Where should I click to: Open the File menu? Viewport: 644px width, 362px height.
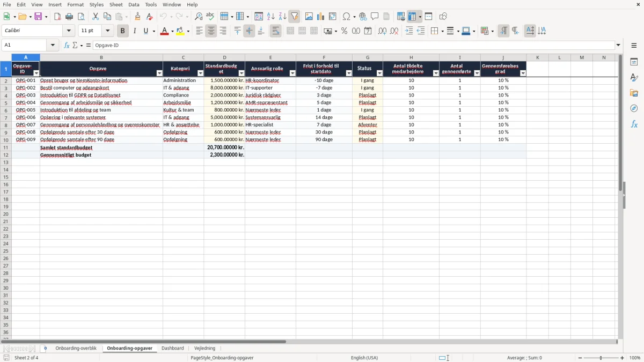pos(7,4)
